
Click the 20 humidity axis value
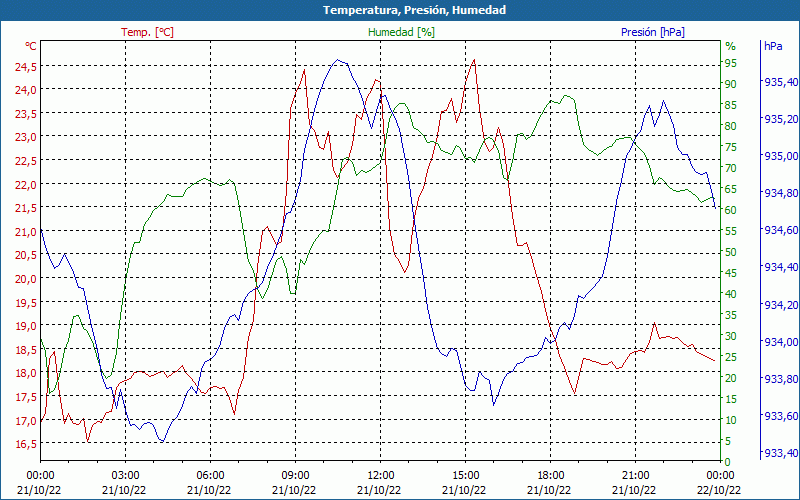coord(731,378)
